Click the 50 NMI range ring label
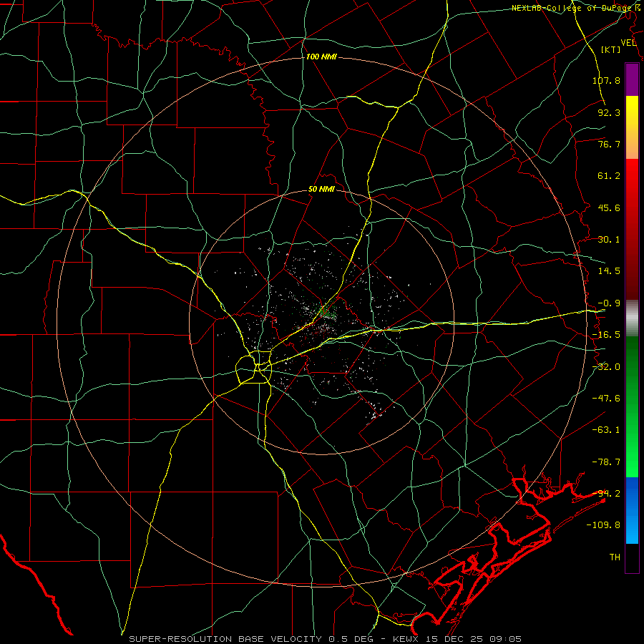 pyautogui.click(x=321, y=190)
